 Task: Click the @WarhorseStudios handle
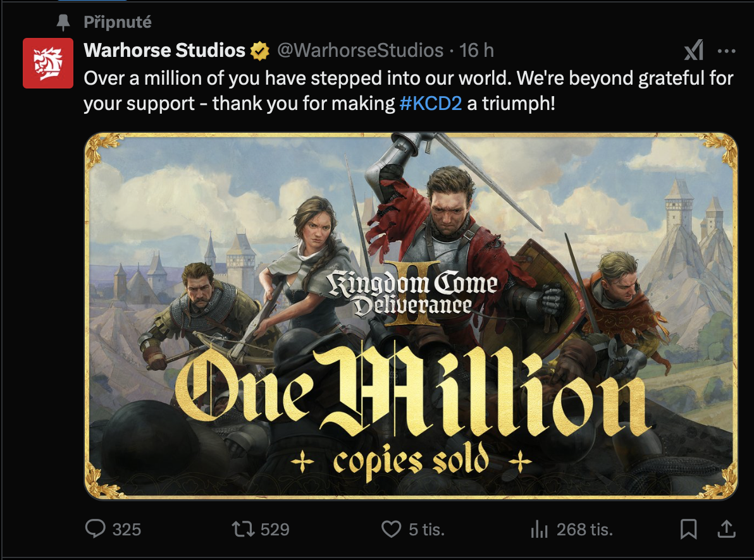click(360, 51)
